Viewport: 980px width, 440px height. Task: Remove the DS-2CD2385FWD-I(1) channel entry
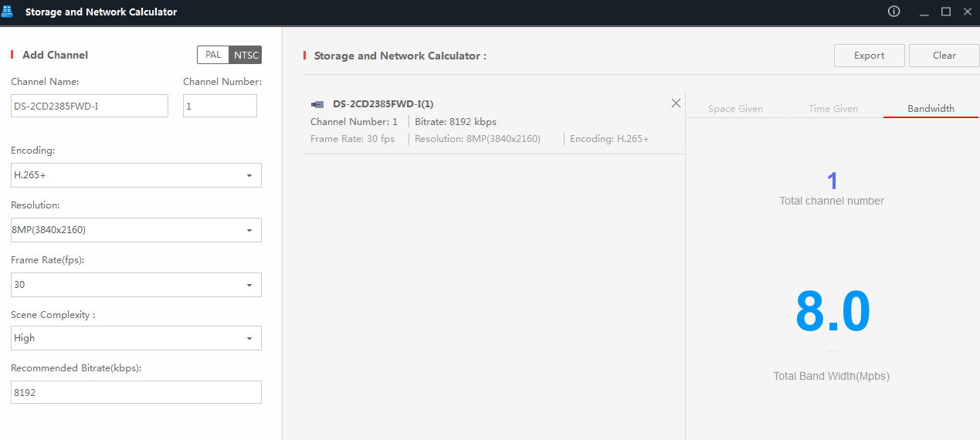tap(676, 103)
